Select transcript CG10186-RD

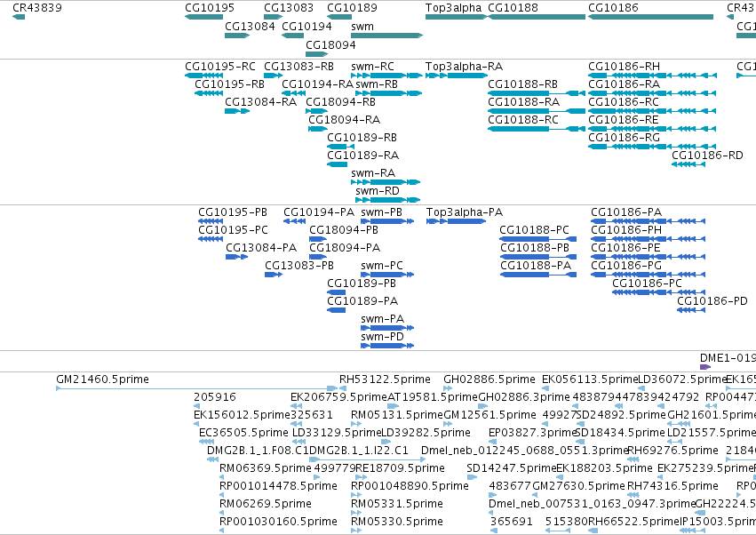click(x=688, y=164)
